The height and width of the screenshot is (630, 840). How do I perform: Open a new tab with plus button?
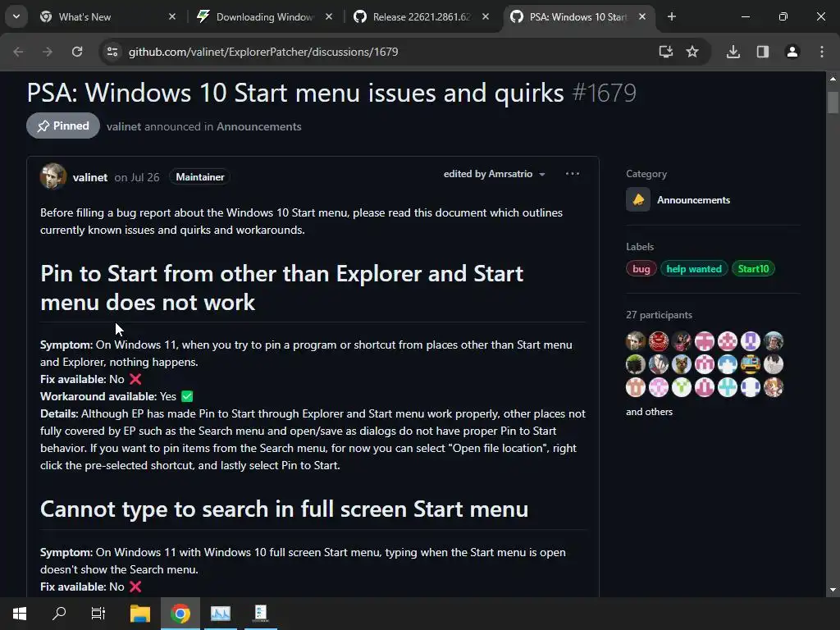tap(672, 16)
